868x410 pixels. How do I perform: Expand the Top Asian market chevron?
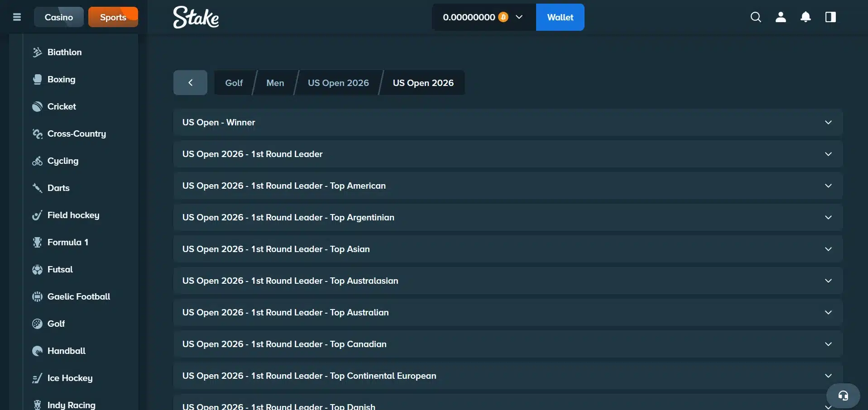pyautogui.click(x=828, y=249)
